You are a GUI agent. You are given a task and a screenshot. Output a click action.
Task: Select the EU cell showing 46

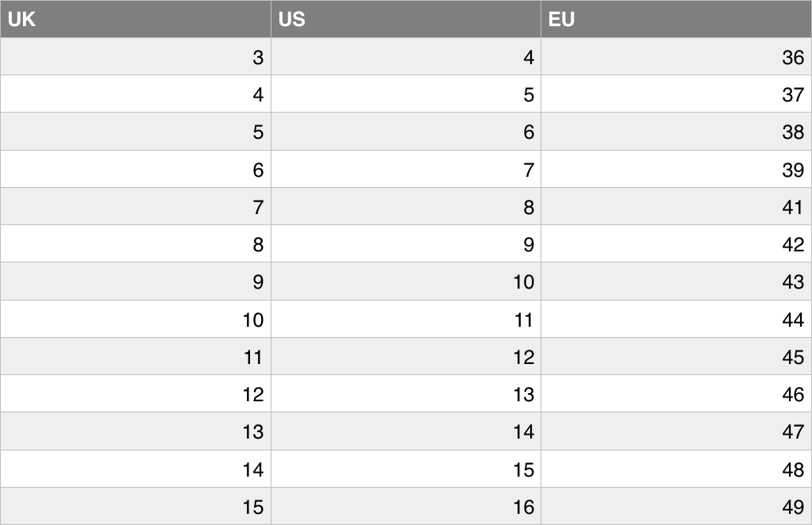pyautogui.click(x=676, y=394)
